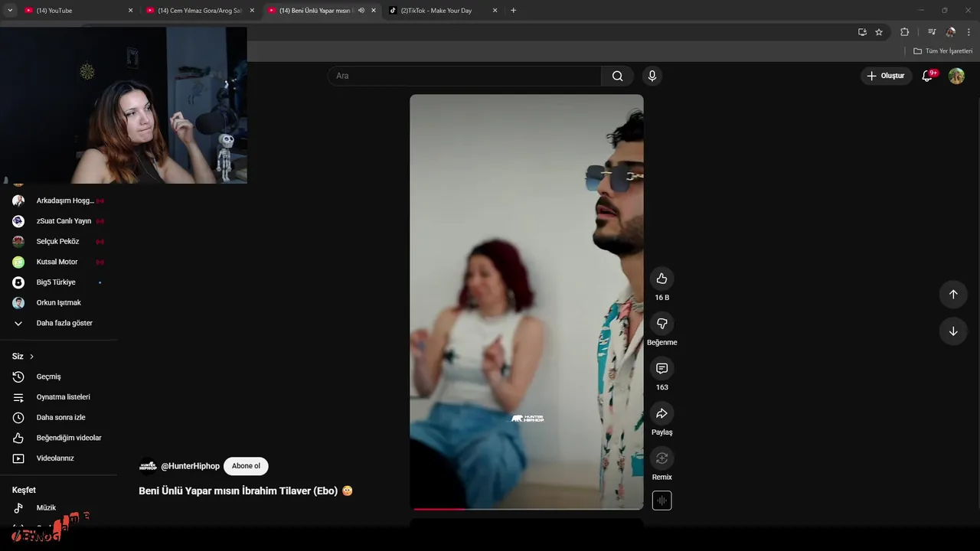Open the comments showing 163
The image size is (980, 551).
tap(661, 368)
